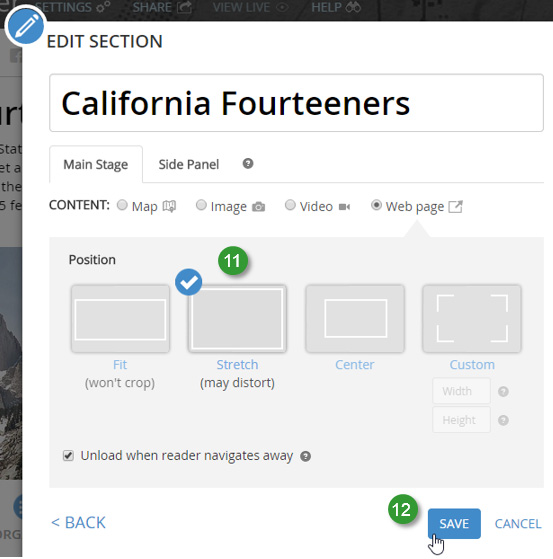
Task: Click the SAVE button
Action: 454,523
